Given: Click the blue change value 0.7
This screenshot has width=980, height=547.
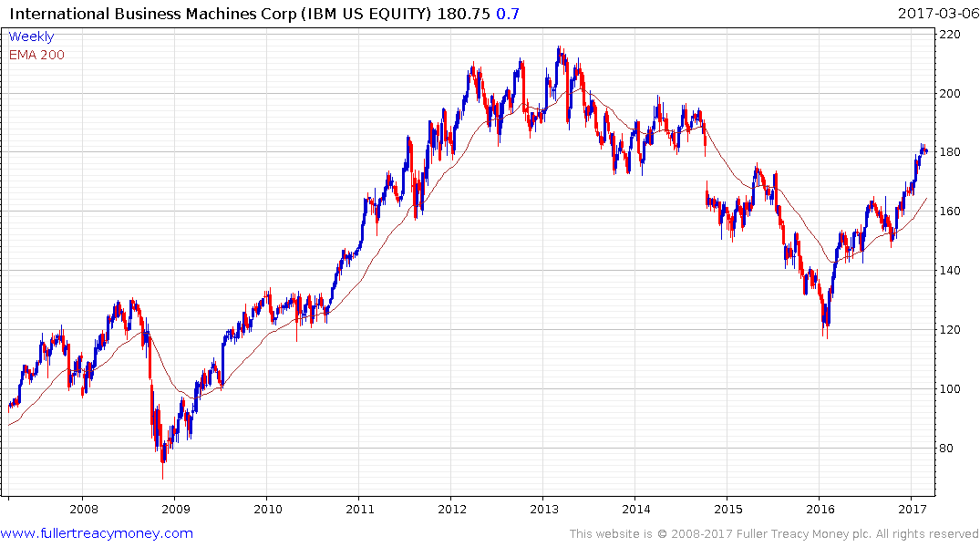Looking at the screenshot, I should tap(508, 14).
